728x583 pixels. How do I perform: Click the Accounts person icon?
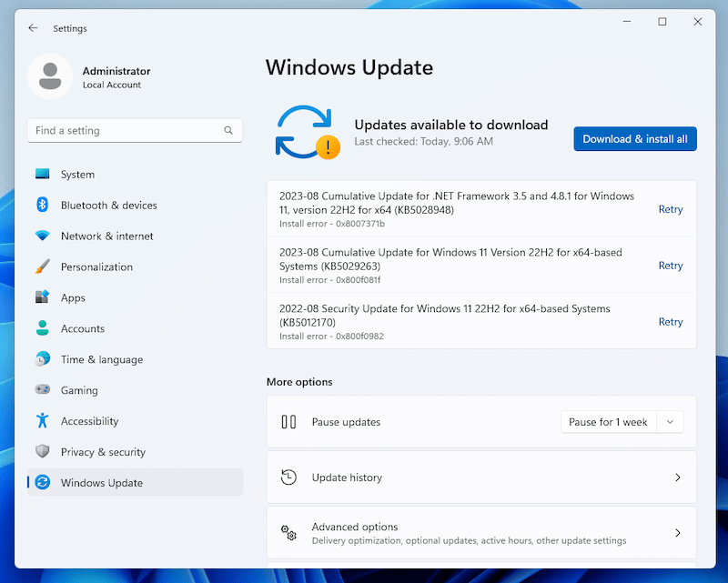pos(42,328)
